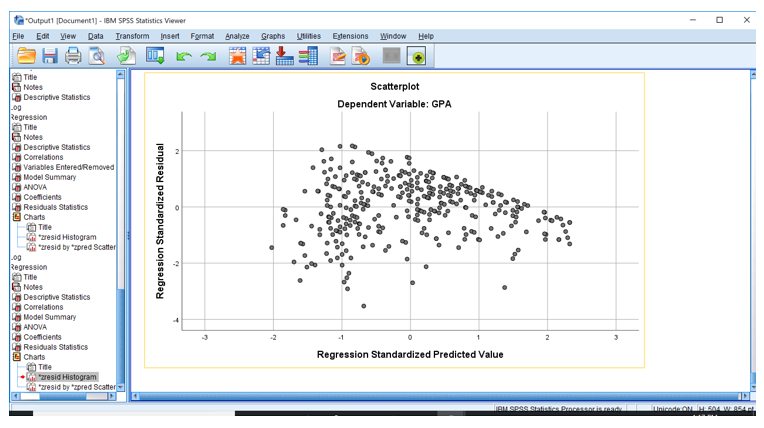Collapse the Charts book icon above highlighted histogram

[17, 357]
